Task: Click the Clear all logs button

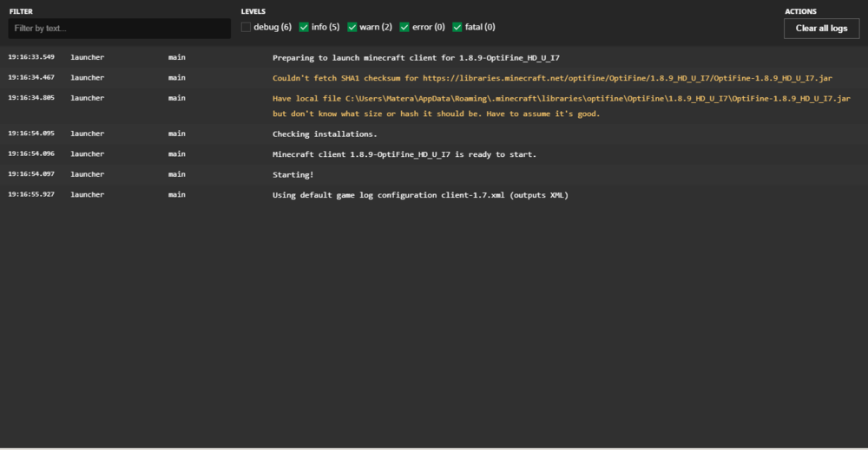Action: pyautogui.click(x=821, y=29)
